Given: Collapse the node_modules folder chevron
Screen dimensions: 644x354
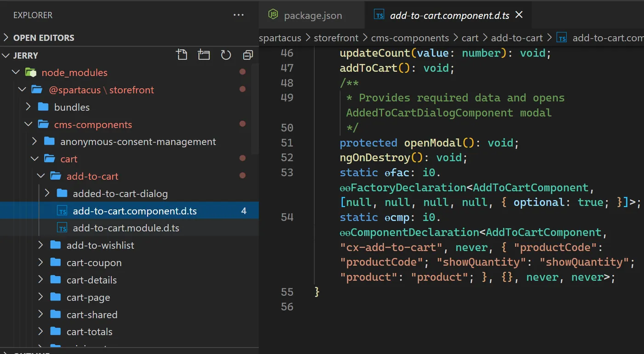Looking at the screenshot, I should [x=16, y=72].
